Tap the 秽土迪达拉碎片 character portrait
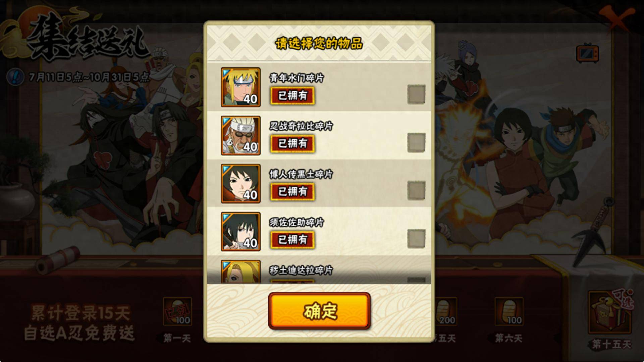Image resolution: width=644 pixels, height=362 pixels. point(240,271)
